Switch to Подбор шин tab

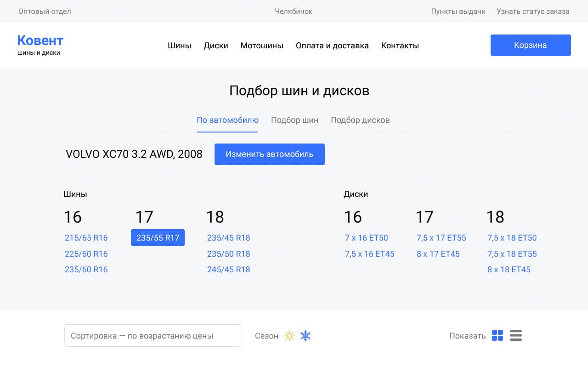294,120
